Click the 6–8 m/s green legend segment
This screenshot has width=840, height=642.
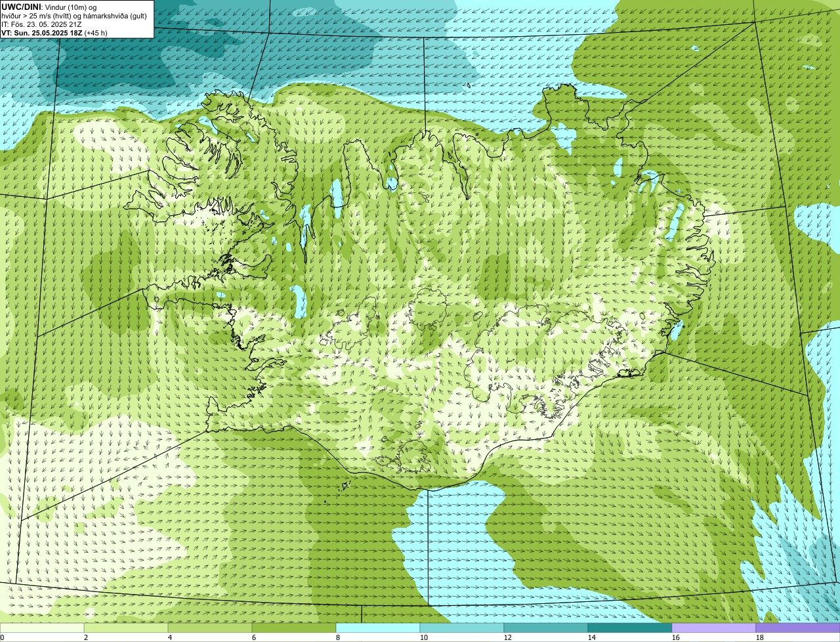(294, 628)
